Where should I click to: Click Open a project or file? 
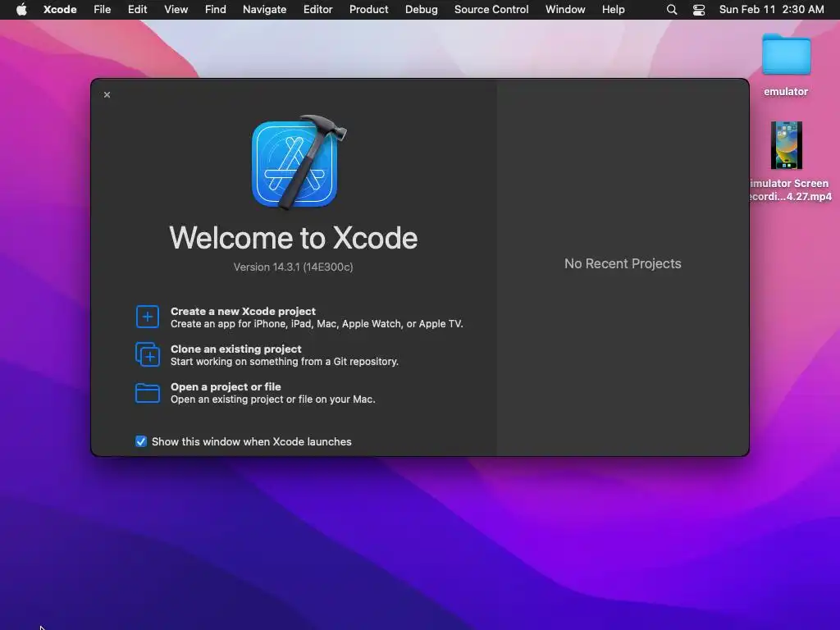click(x=226, y=387)
